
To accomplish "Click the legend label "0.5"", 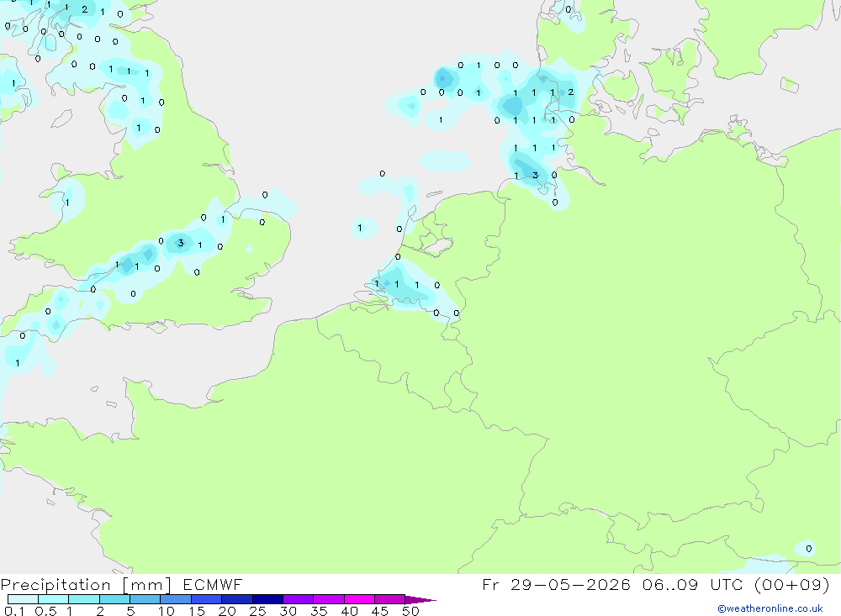I will pyautogui.click(x=45, y=611).
